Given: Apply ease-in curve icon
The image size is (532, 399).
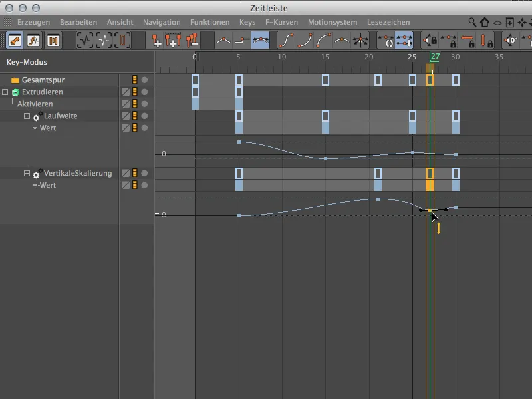Looking at the screenshot, I should click(305, 41).
